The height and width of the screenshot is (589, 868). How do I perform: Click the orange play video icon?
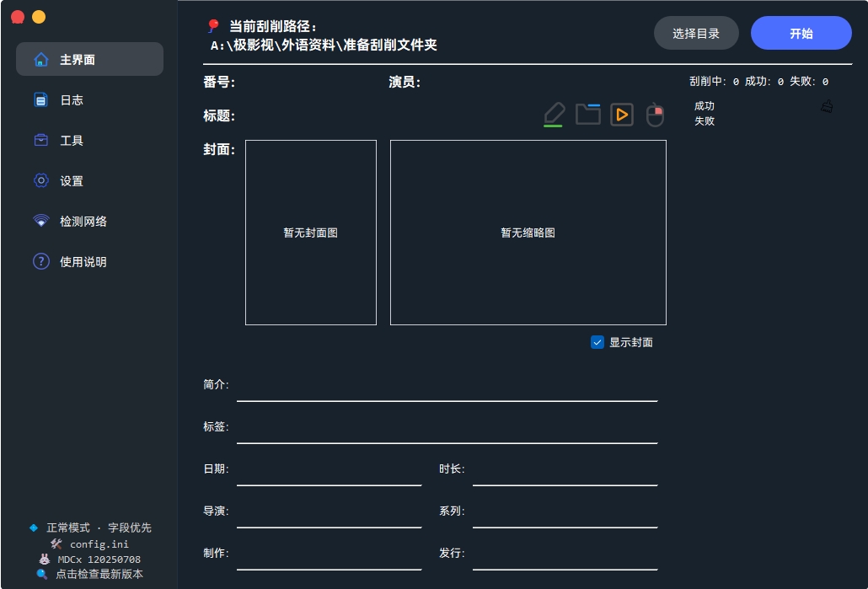point(622,115)
